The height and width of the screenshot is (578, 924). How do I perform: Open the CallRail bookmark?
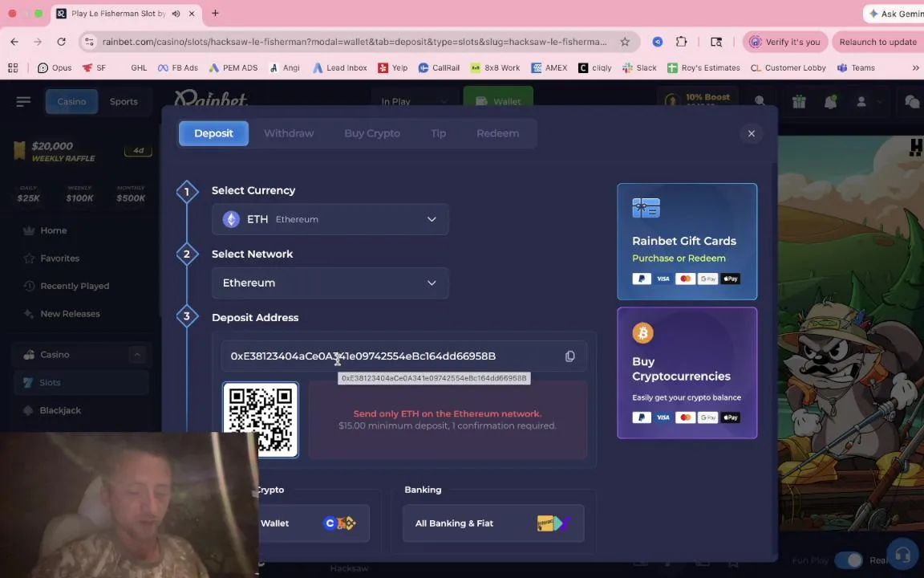pyautogui.click(x=439, y=67)
